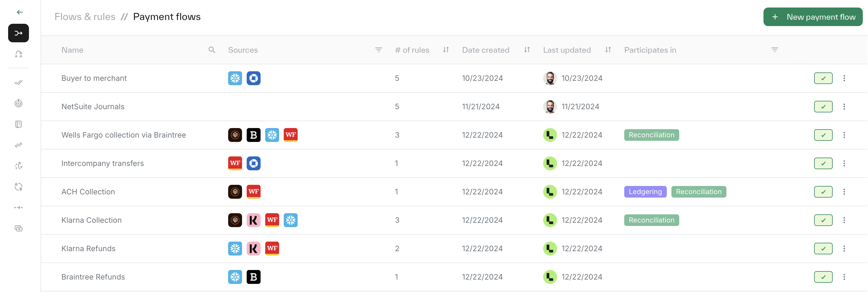Open the more options menu for Braintree Refunds
Screen dimensions: 868x292
click(x=844, y=277)
